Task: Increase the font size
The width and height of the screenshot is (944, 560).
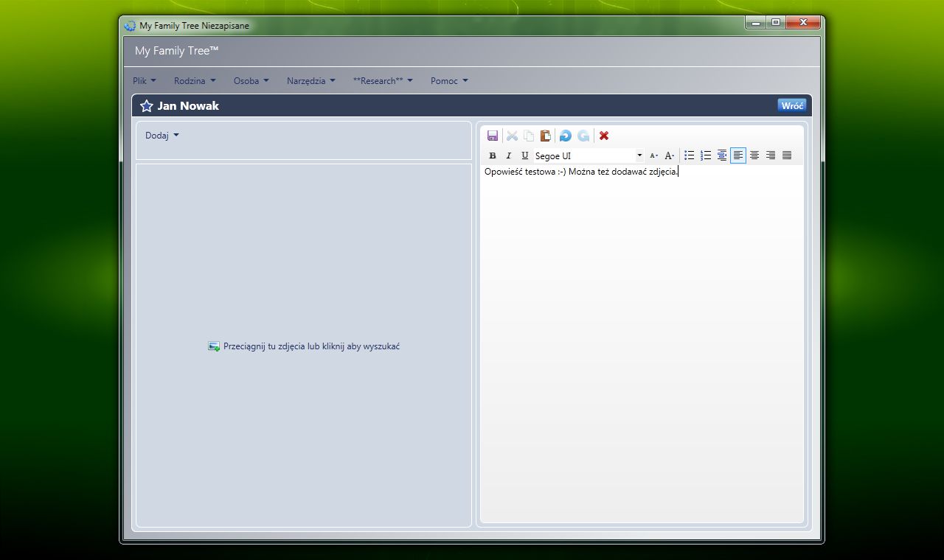Action: point(670,155)
